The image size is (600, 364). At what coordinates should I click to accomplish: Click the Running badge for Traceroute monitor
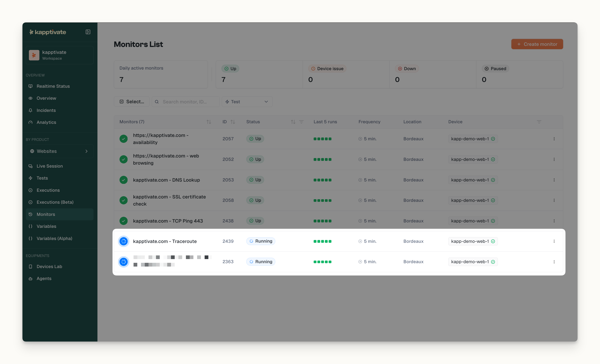point(261,241)
